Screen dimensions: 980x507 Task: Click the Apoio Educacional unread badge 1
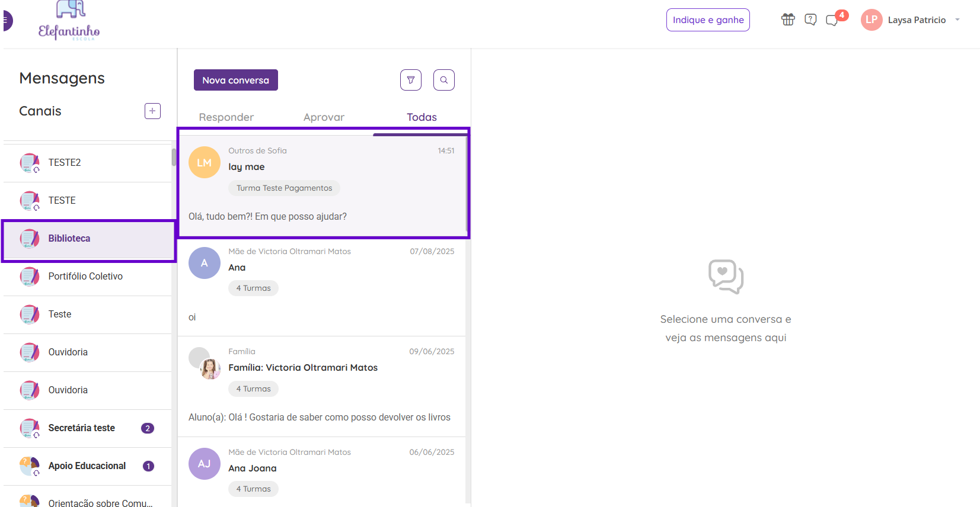tap(148, 466)
